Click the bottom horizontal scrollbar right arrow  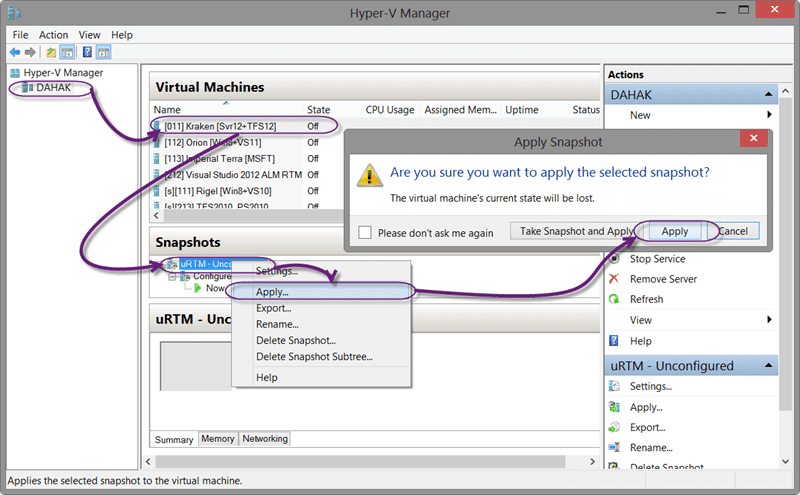pyautogui.click(x=592, y=461)
